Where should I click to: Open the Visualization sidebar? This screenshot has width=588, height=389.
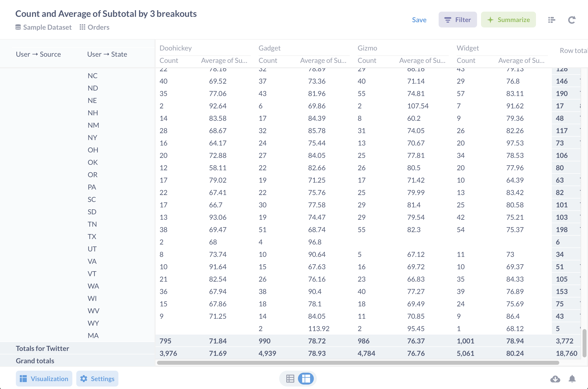coord(44,379)
